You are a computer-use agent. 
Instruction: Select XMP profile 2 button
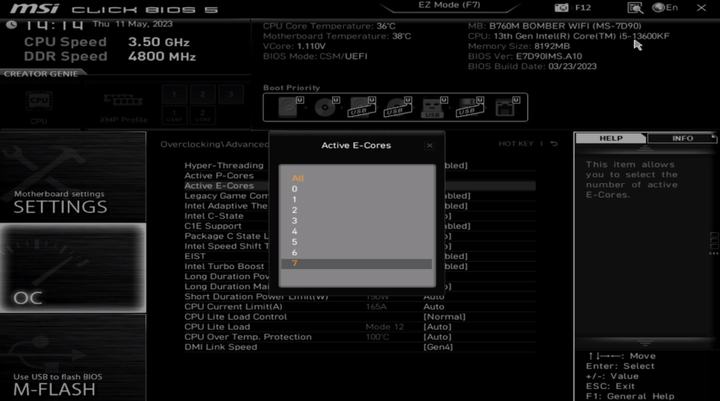click(202, 94)
